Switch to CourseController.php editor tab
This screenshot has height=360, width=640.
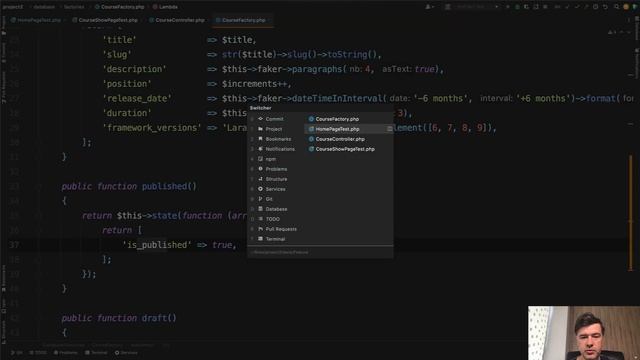(180, 20)
